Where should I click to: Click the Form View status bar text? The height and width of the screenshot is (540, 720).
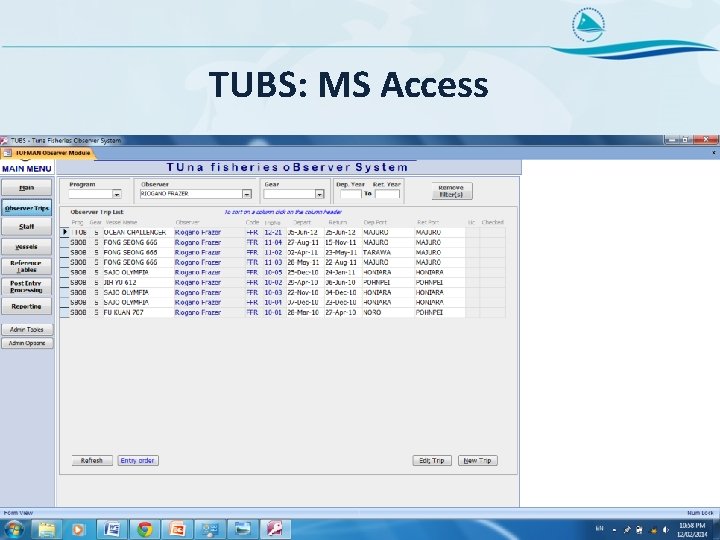coord(18,513)
